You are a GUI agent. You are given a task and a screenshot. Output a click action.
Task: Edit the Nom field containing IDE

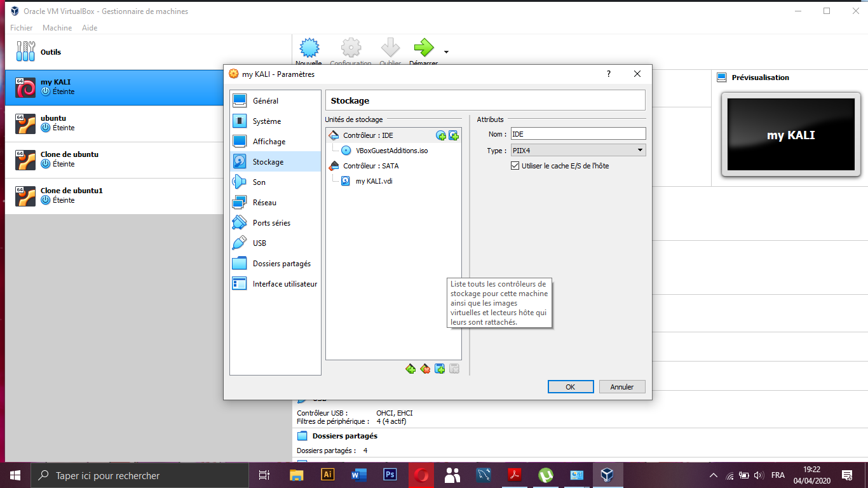pos(578,133)
